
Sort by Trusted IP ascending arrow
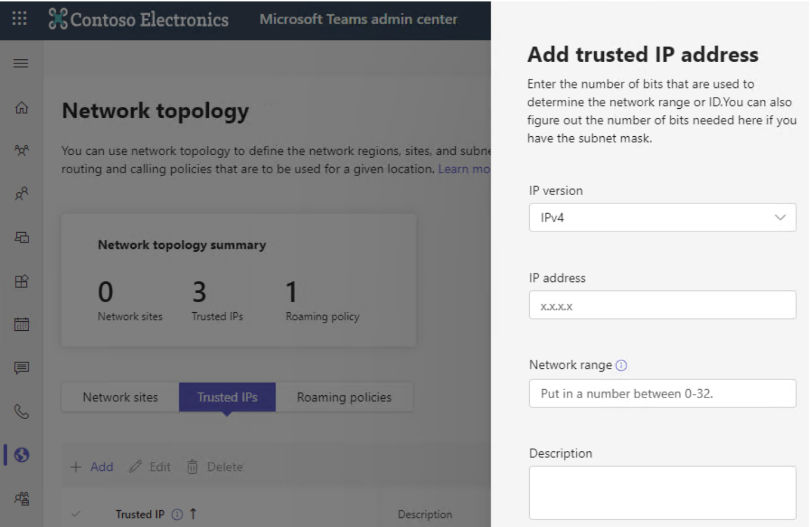193,514
